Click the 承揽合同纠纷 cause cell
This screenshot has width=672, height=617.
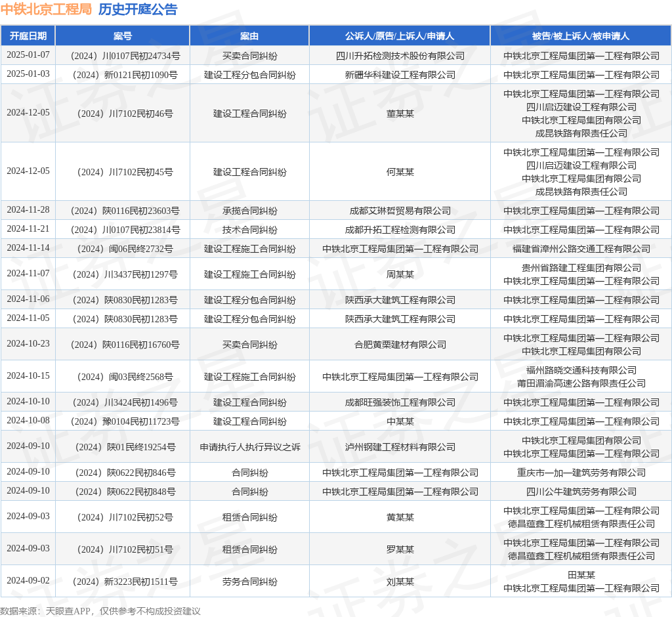[249, 211]
